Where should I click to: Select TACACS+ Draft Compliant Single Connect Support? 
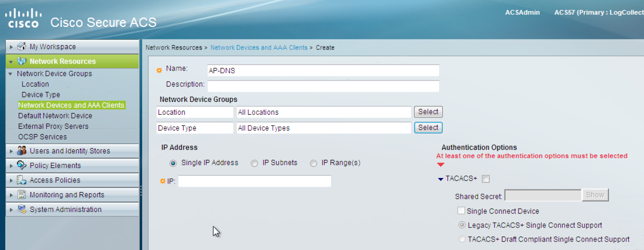(462, 239)
